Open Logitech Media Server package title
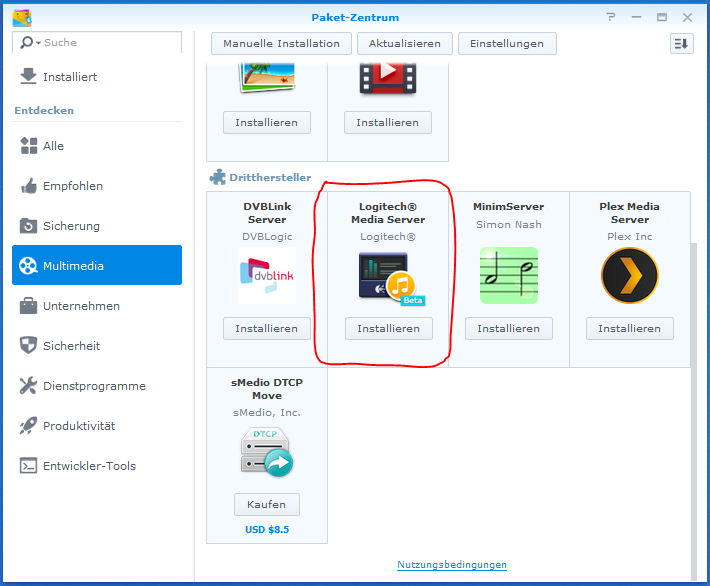 coord(388,213)
